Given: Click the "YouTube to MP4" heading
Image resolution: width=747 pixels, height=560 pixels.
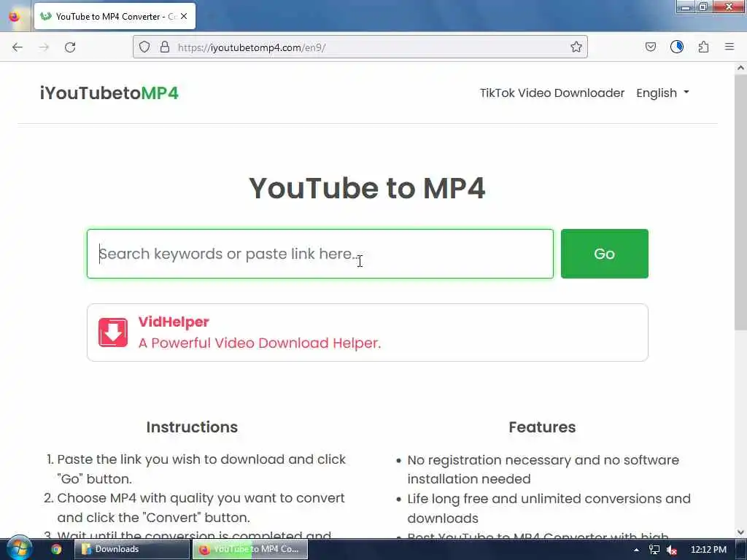Looking at the screenshot, I should tap(368, 188).
